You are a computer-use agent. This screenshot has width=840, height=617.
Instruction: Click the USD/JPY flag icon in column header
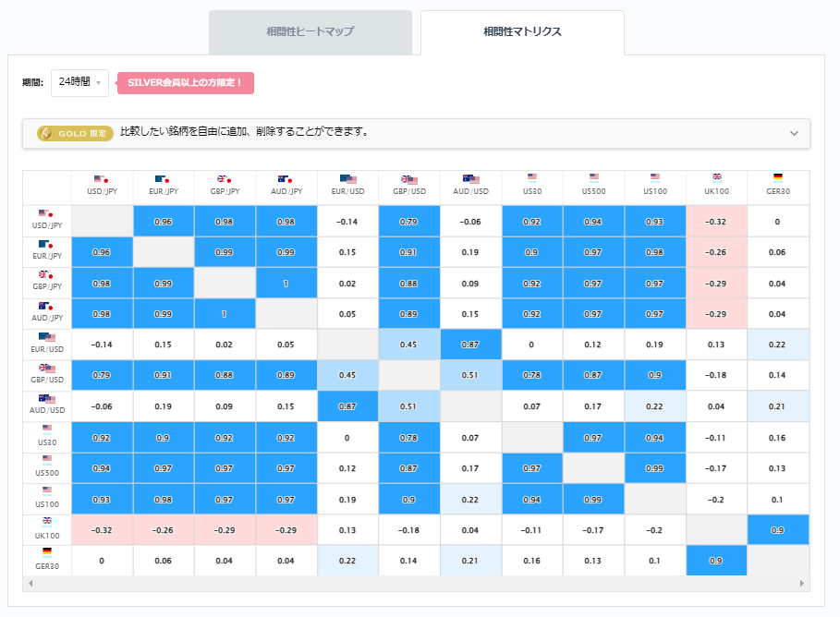click(x=102, y=179)
